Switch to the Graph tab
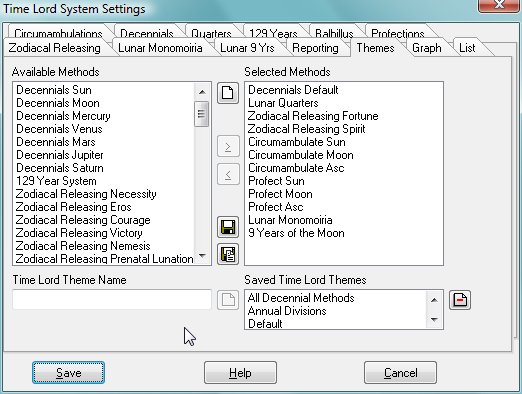This screenshot has width=522, height=394. point(427,48)
